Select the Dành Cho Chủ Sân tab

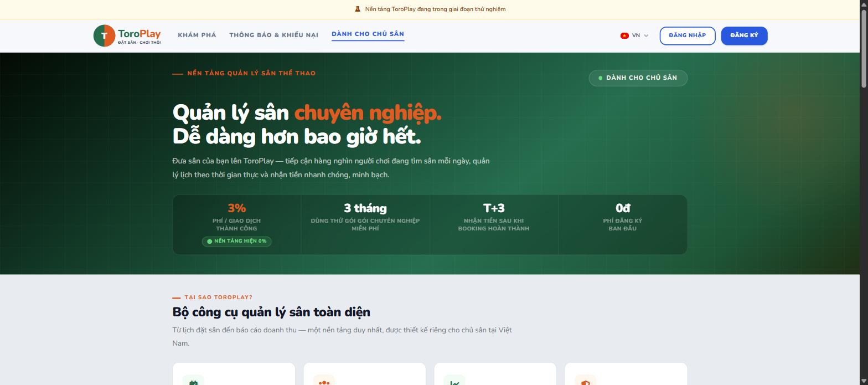pyautogui.click(x=368, y=34)
